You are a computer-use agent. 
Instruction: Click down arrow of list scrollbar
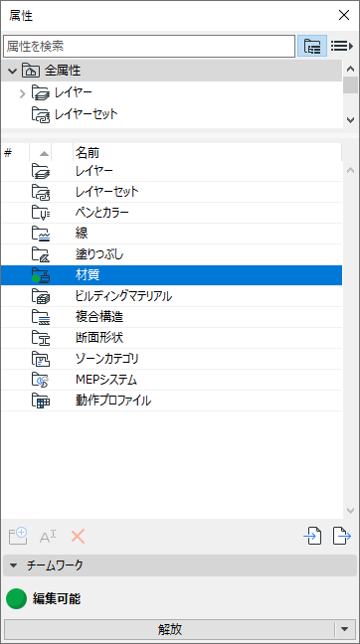tap(350, 511)
